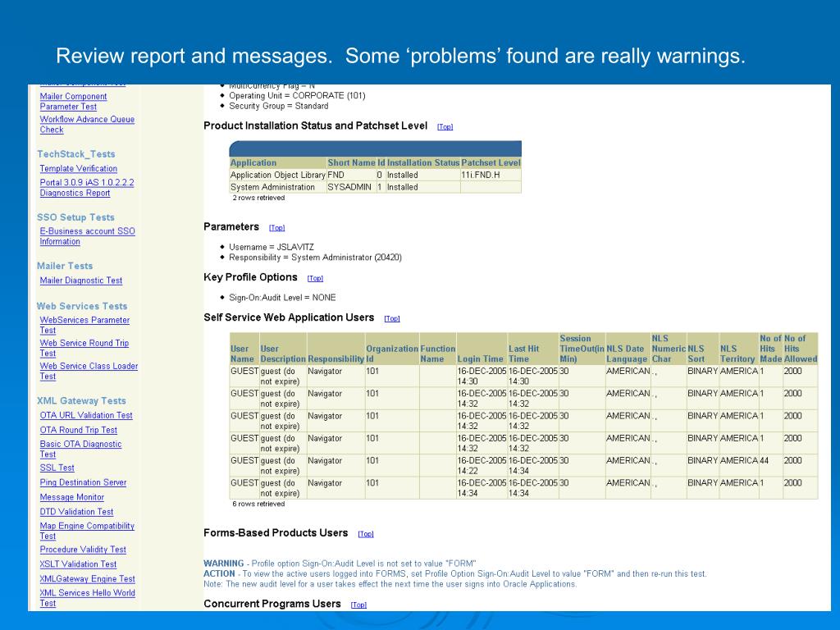Screen dimensions: 840x630
Task: Click the Username = JSLAVITZ parameter text
Action: [x=272, y=247]
